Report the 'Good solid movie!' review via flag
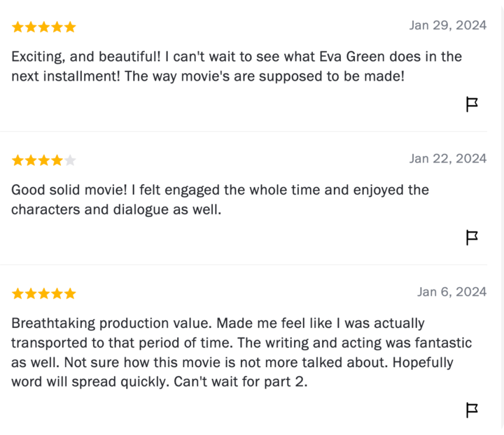The width and height of the screenshot is (504, 435). [x=472, y=237]
